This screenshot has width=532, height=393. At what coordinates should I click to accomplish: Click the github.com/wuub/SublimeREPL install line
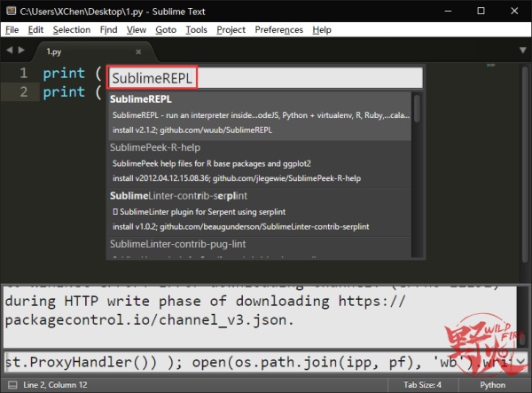(192, 130)
